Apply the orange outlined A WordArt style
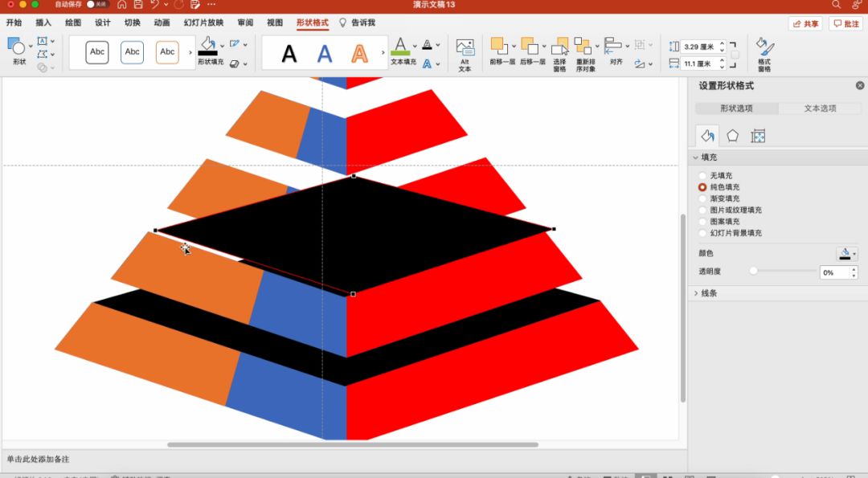The width and height of the screenshot is (868, 478). 360,53
